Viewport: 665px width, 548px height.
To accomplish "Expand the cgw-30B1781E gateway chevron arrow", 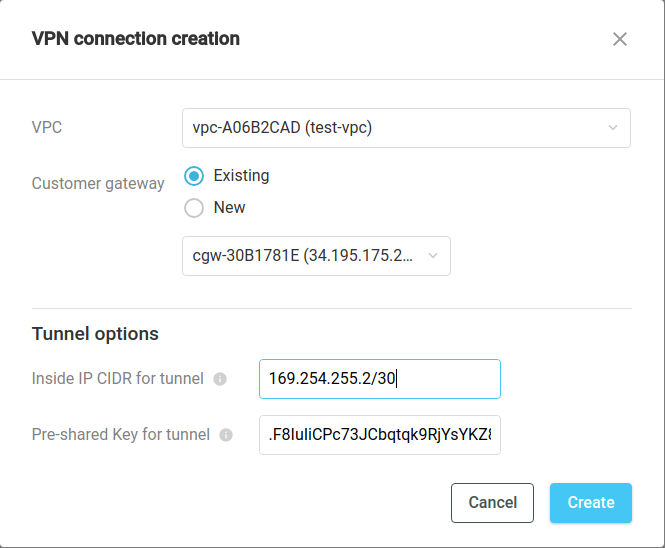I will 433,255.
